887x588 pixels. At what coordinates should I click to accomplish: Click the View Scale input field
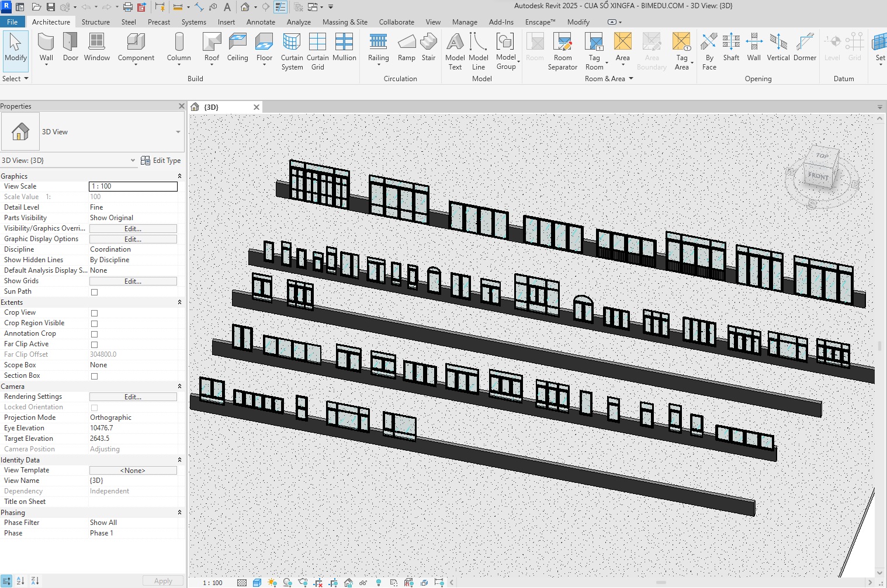133,186
